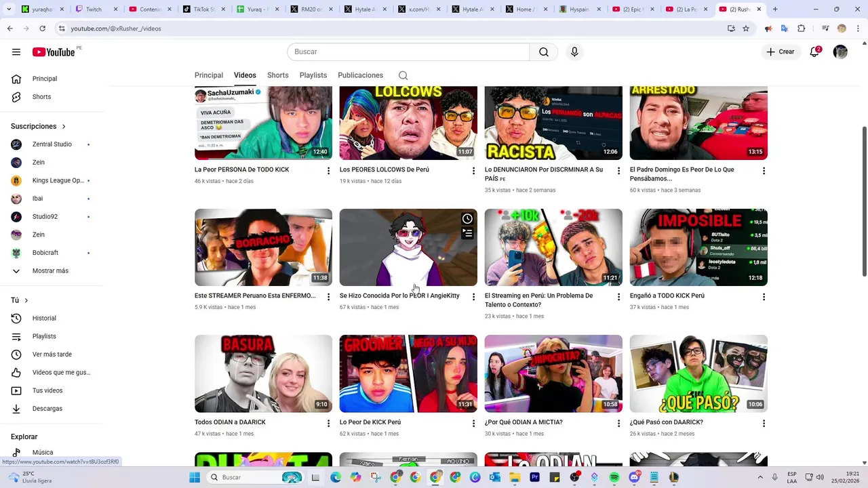Screen dimensions: 868x488
Task: Open options for Este STREAMER Peruano video
Action: point(329,297)
